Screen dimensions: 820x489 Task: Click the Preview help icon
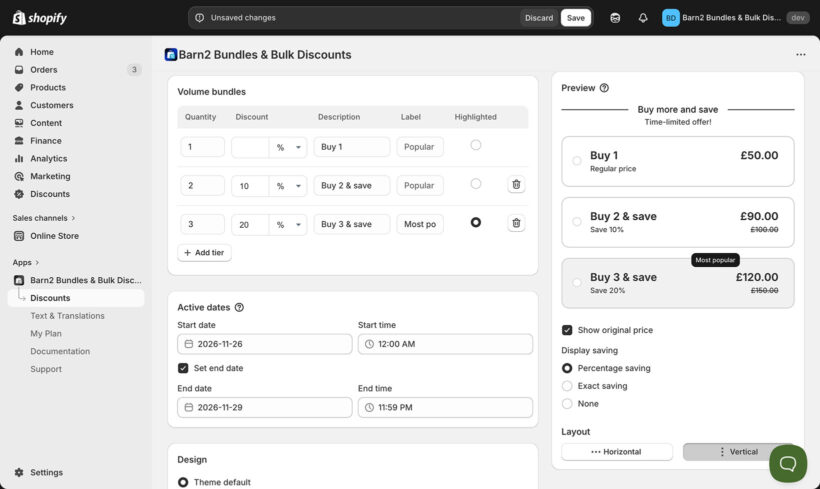(604, 88)
